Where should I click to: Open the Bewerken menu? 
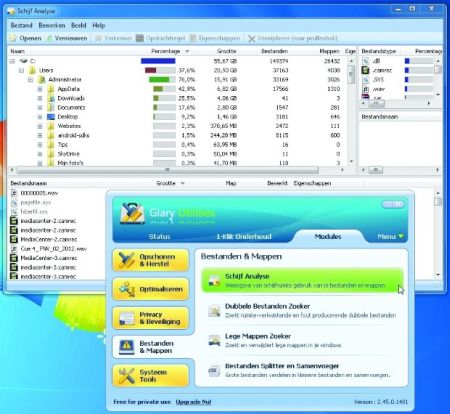pos(52,25)
